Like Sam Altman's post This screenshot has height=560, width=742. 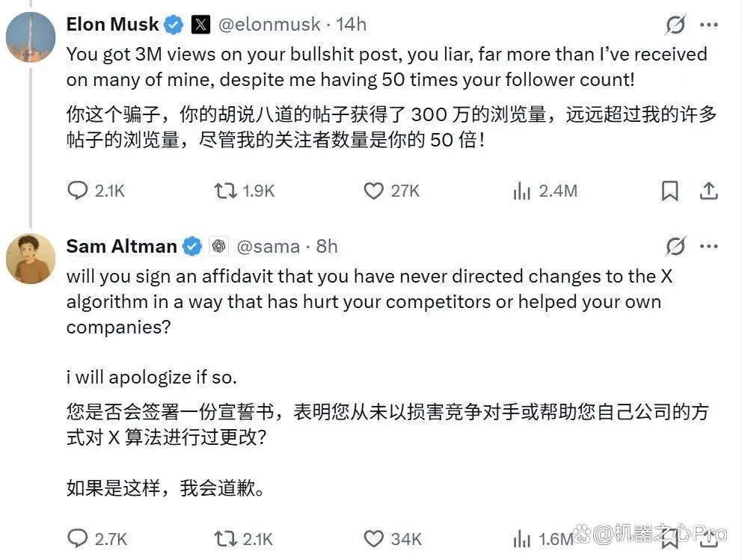[392, 539]
